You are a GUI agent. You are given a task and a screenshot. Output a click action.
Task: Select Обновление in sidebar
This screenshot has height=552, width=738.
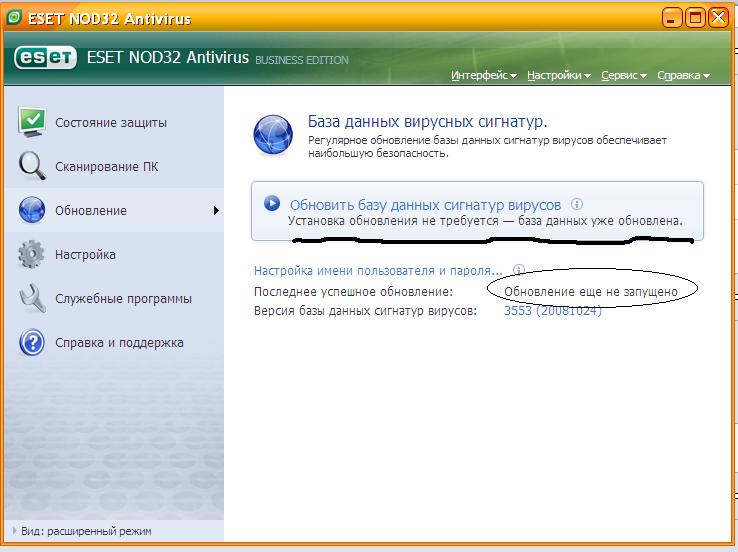(114, 210)
